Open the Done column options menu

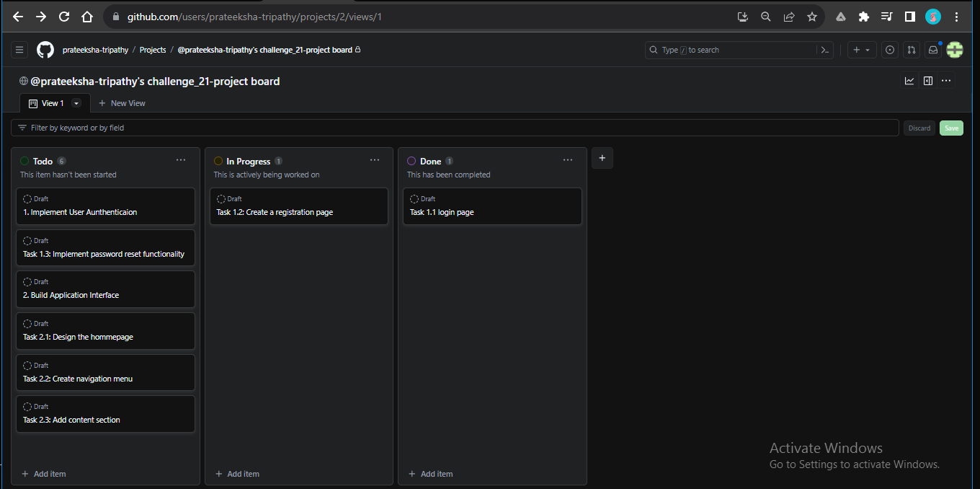(x=568, y=160)
